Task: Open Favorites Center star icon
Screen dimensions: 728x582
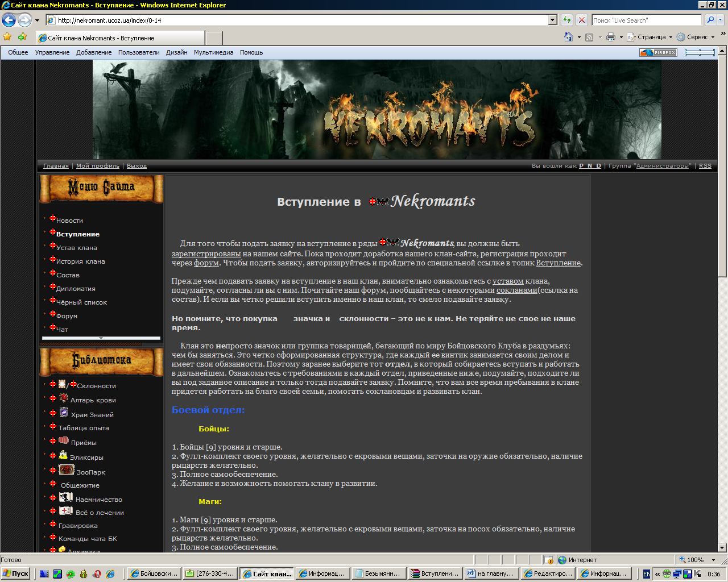Action: pyautogui.click(x=7, y=37)
